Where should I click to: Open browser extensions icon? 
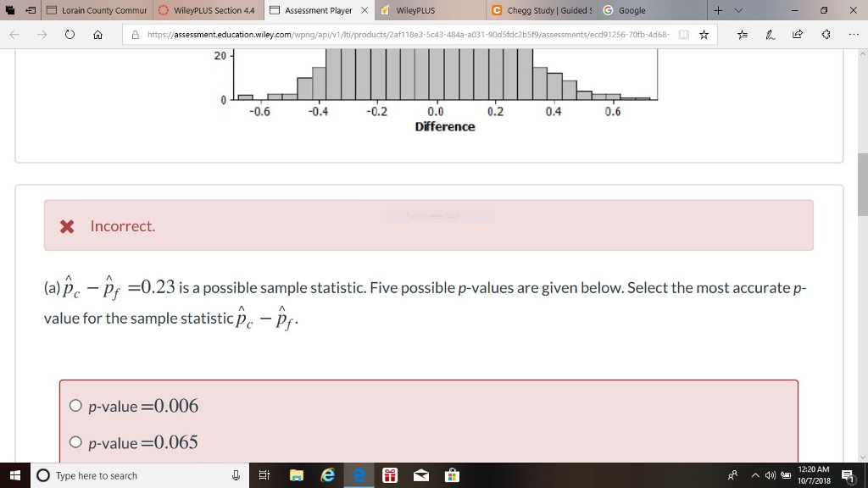[x=826, y=34]
